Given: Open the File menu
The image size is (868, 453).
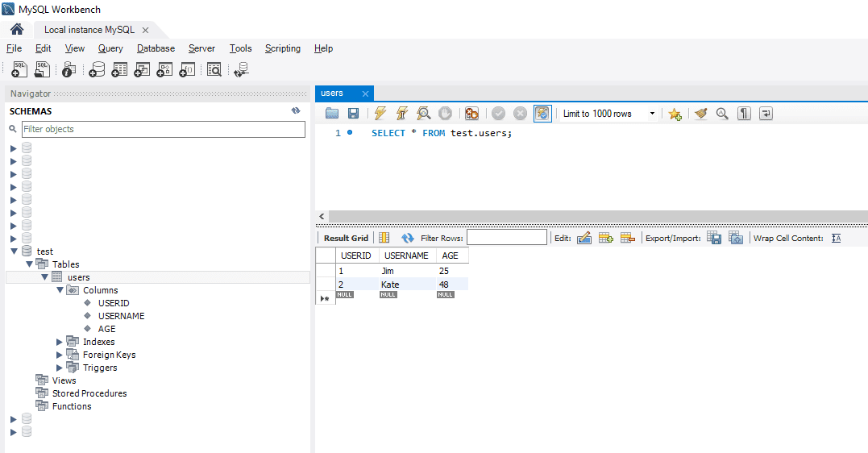Looking at the screenshot, I should (14, 48).
